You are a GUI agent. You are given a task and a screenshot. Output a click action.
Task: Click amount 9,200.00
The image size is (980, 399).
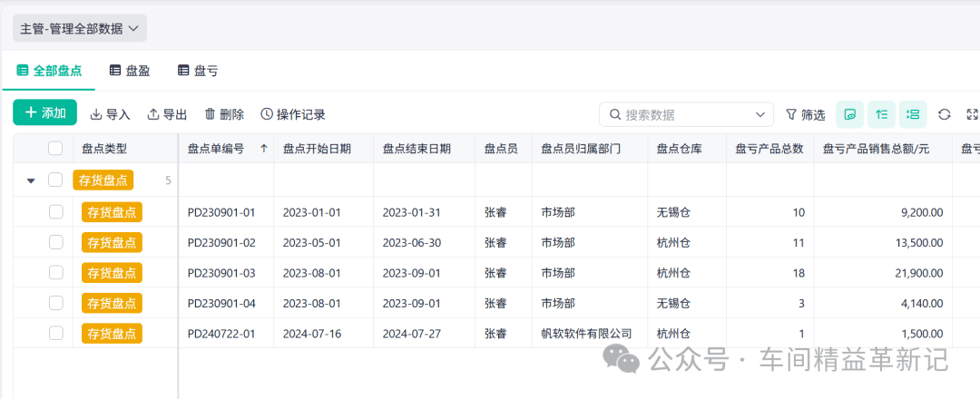922,212
